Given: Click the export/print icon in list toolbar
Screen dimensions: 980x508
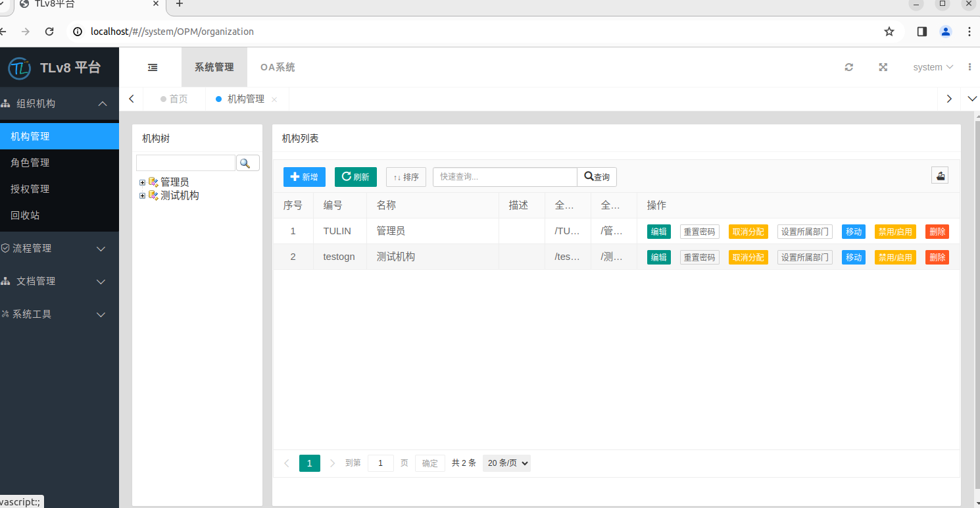Looking at the screenshot, I should (940, 175).
